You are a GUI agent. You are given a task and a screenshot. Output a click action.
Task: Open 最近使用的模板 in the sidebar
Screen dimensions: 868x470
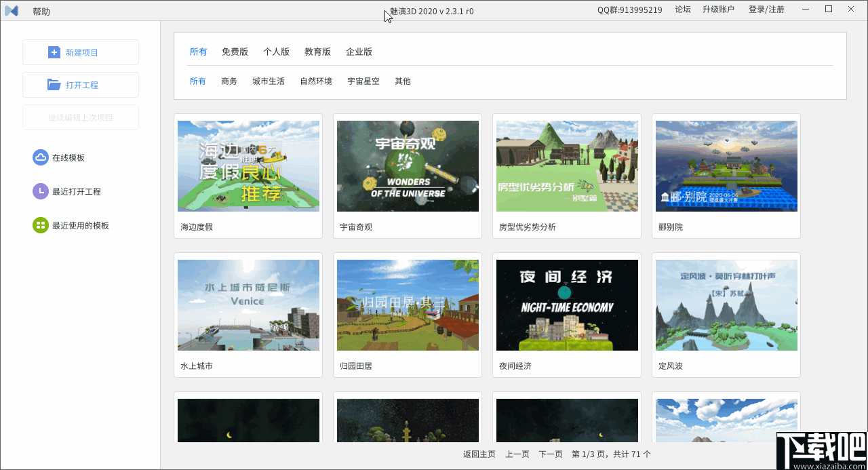click(81, 226)
